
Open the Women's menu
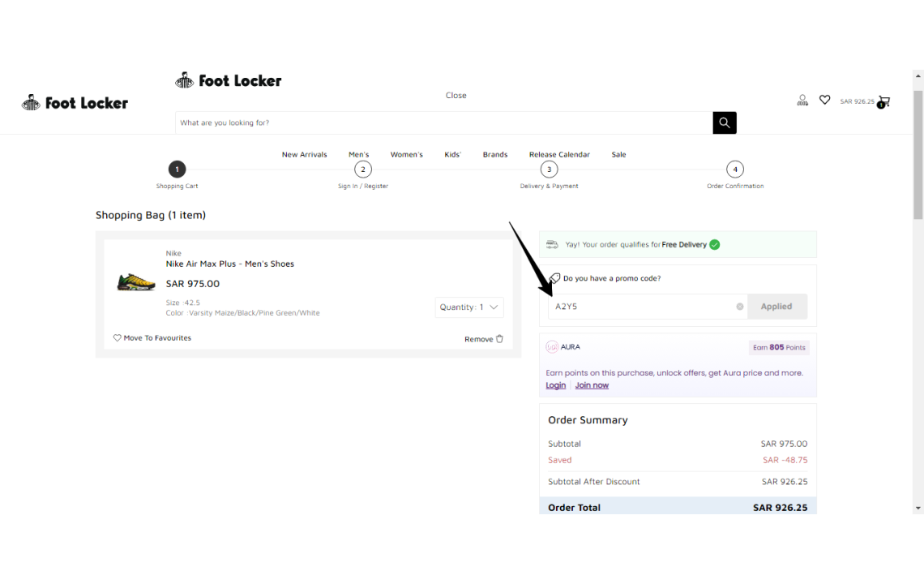pyautogui.click(x=407, y=155)
